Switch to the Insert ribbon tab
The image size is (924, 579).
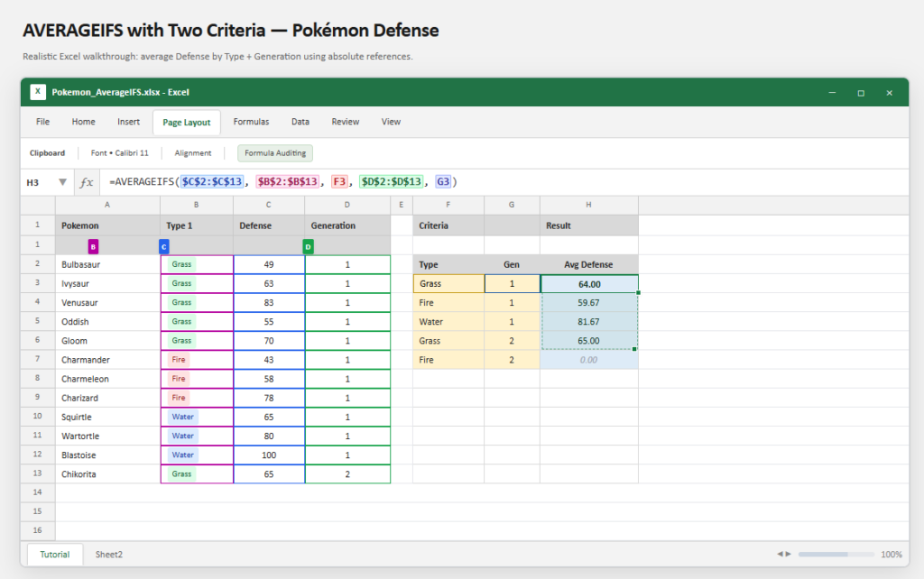[x=128, y=122]
